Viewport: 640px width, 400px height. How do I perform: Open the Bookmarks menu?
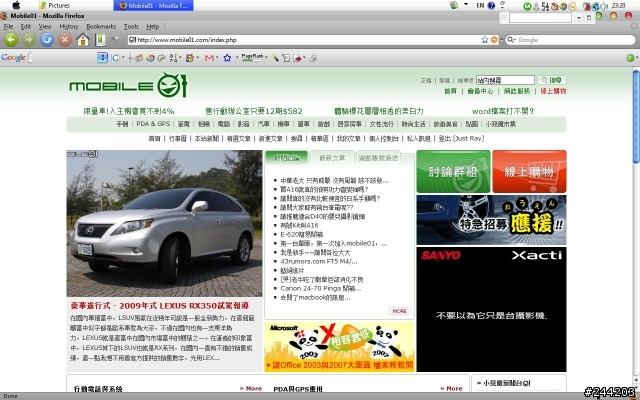click(x=101, y=27)
